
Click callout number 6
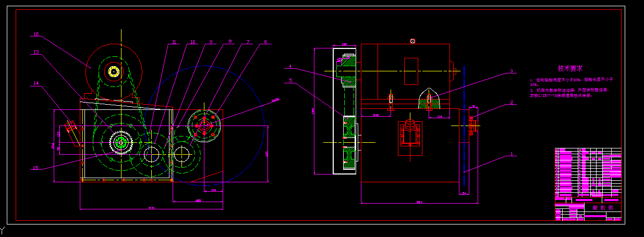(x=265, y=42)
